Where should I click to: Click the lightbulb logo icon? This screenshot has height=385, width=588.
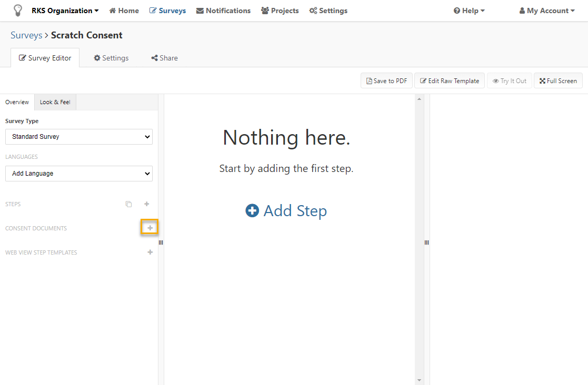coord(18,11)
